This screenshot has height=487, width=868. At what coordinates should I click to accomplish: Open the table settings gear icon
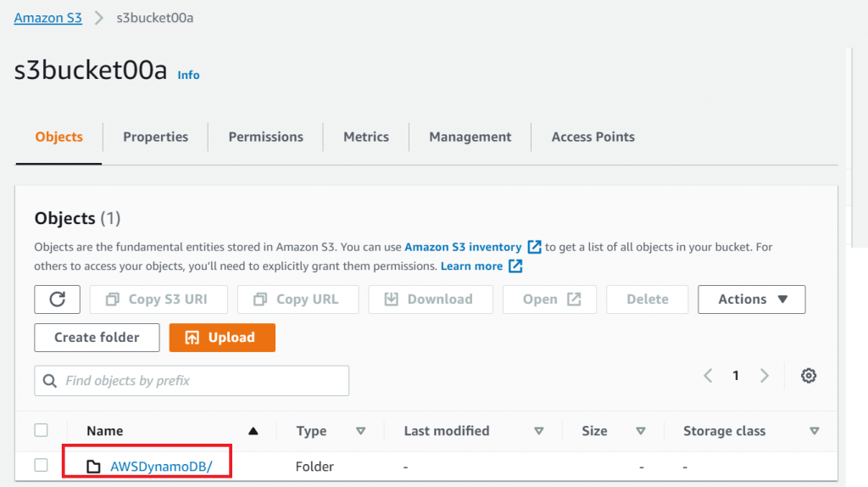[x=809, y=376]
